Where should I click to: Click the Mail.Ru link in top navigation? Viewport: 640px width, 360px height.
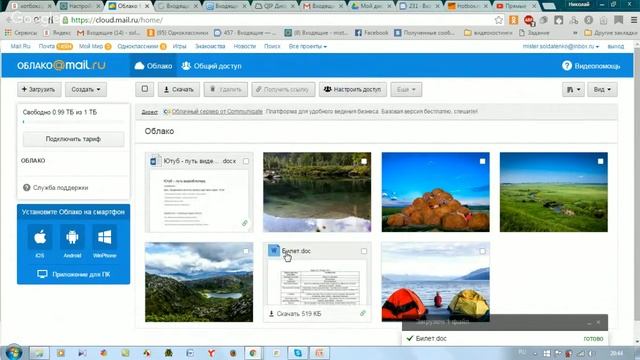click(x=20, y=47)
